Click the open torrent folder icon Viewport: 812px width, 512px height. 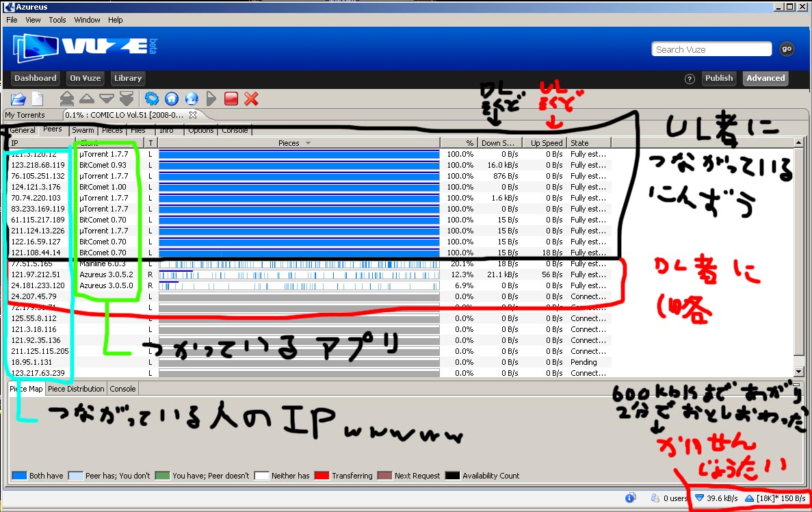click(x=18, y=99)
